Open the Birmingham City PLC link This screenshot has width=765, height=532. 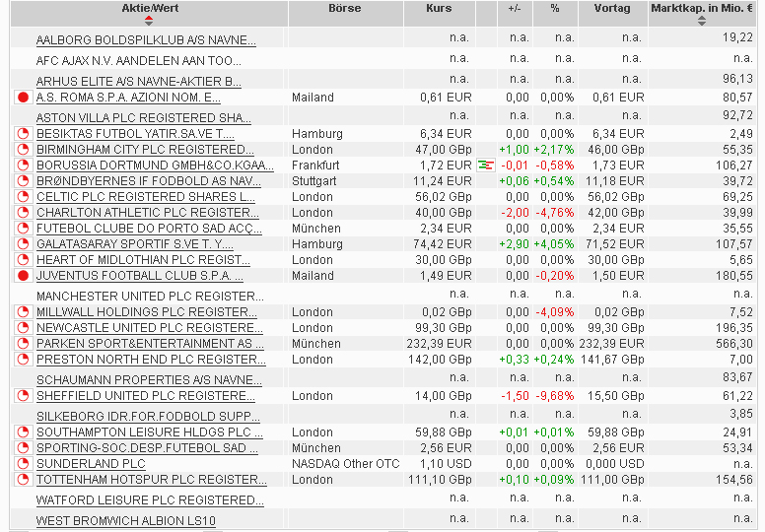145,149
